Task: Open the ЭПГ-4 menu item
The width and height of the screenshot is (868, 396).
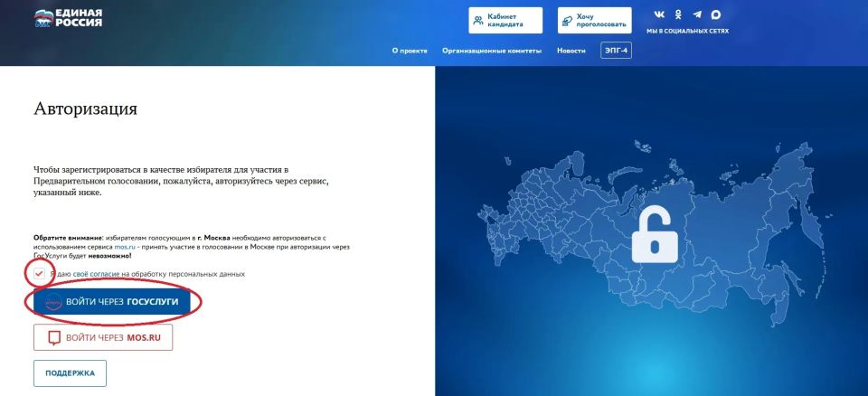Action: tap(616, 51)
